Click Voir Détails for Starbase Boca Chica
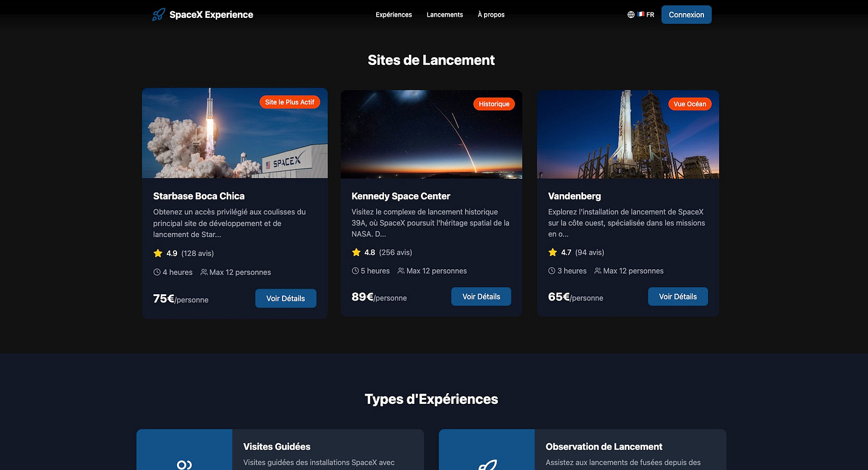 [286, 298]
